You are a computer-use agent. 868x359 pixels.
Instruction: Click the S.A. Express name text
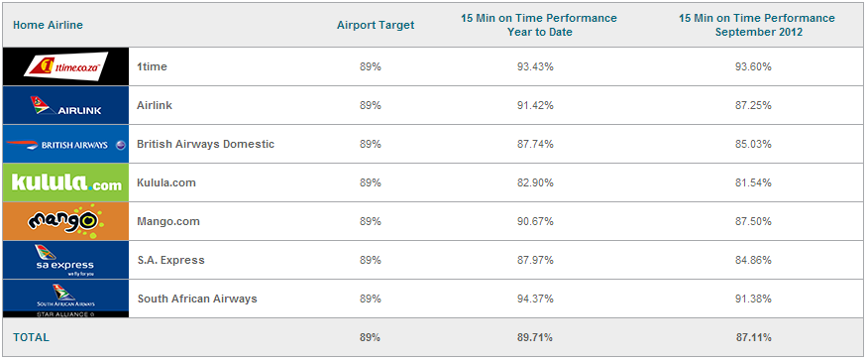point(170,261)
